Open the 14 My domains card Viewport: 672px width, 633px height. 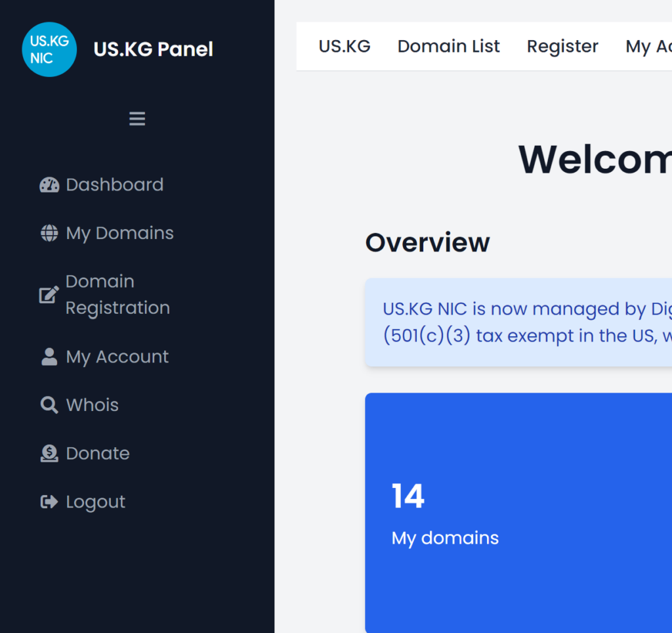(x=518, y=513)
